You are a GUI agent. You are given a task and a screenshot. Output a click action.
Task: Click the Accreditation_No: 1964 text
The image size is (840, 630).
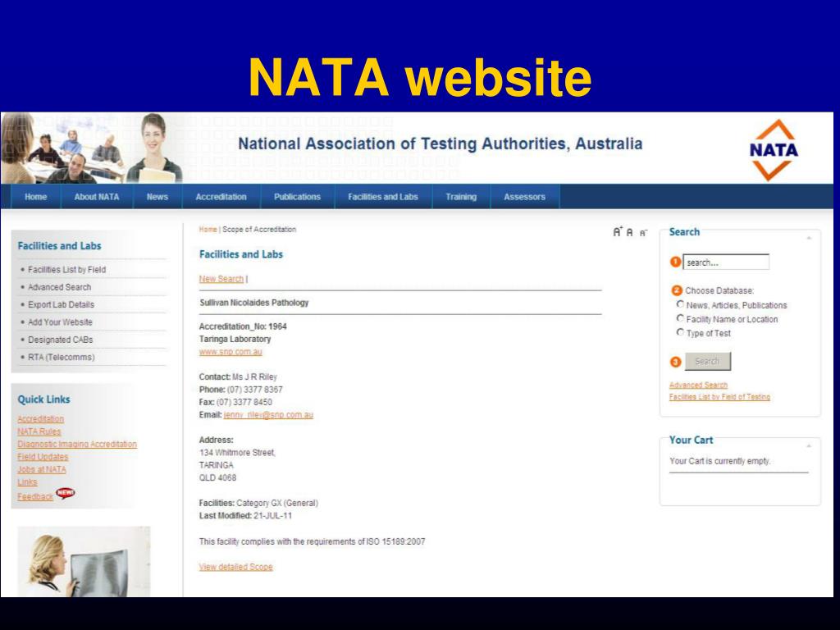243,326
